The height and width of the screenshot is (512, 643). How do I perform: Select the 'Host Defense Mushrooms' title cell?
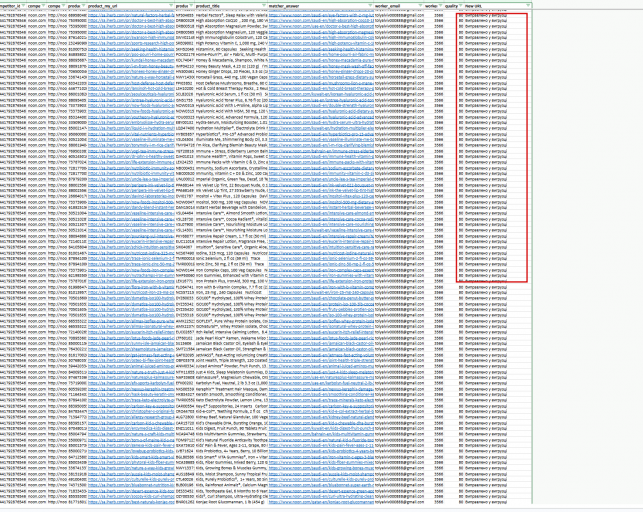click(232, 83)
